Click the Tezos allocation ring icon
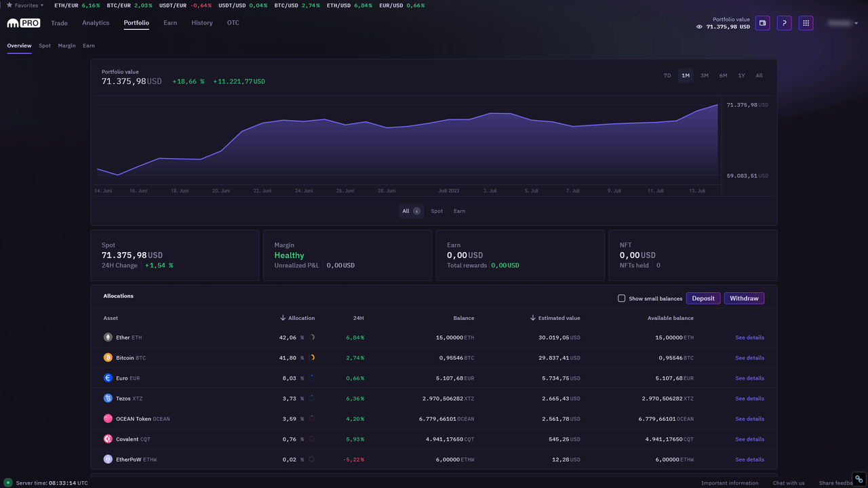 [311, 398]
